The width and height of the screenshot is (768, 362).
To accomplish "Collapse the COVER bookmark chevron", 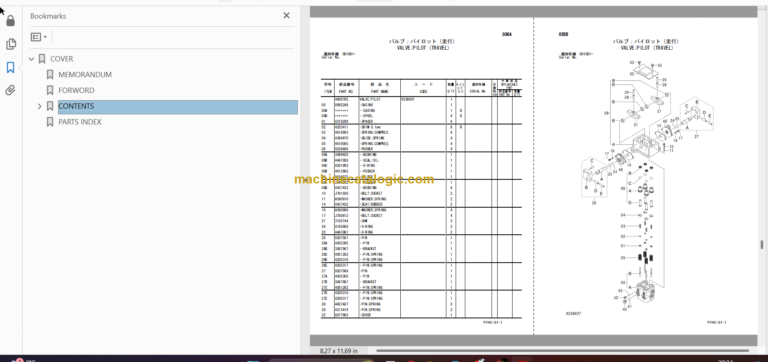I will pyautogui.click(x=32, y=59).
